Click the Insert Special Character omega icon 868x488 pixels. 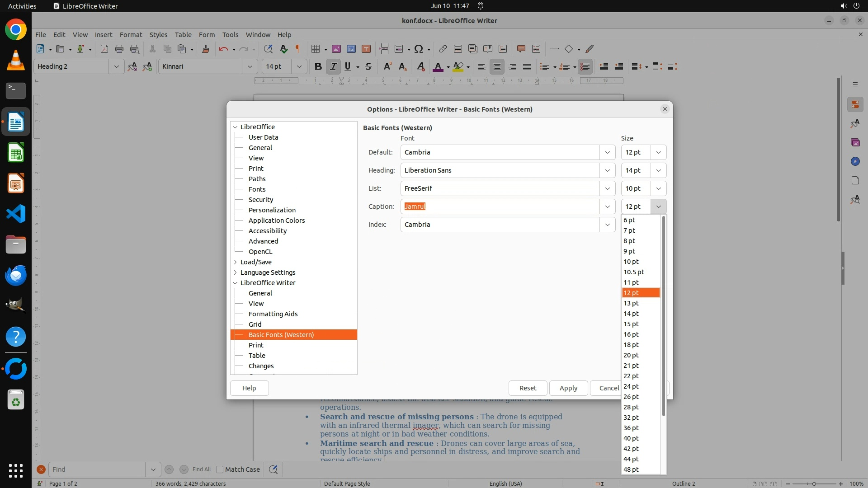tap(419, 49)
